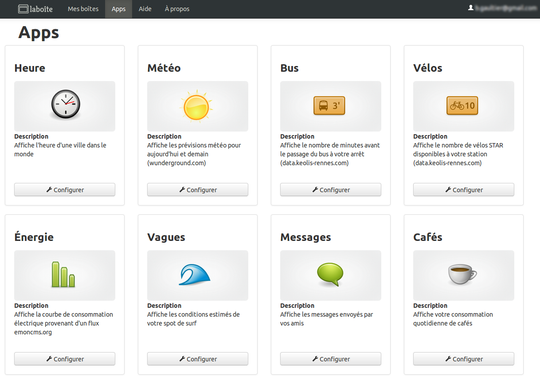Click the 'emoncms.org' text in Énergie
Screen dimensions: 540x380
33,332
